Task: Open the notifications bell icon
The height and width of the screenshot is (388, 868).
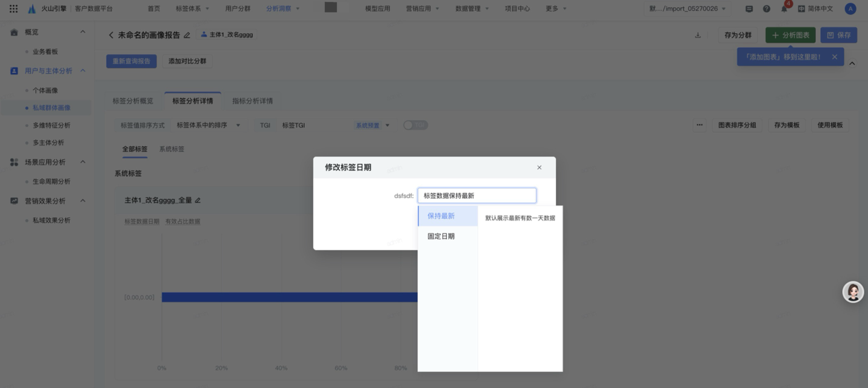Action: (784, 9)
